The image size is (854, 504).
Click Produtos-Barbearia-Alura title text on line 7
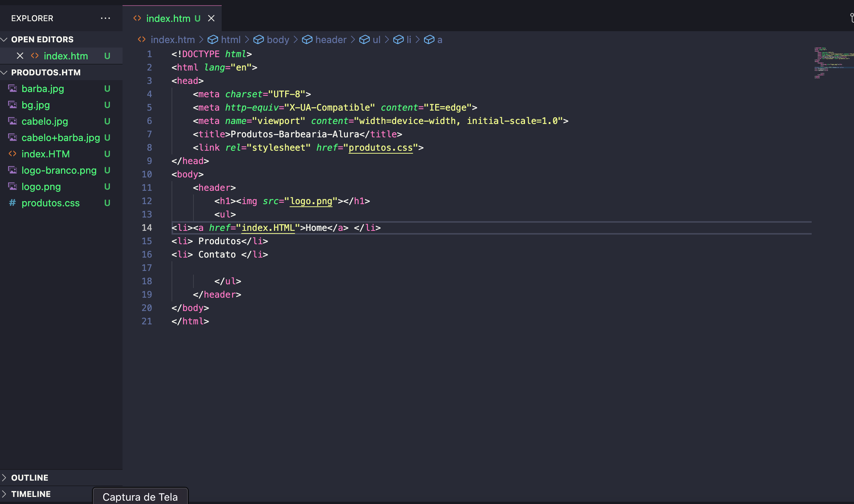pos(295,134)
